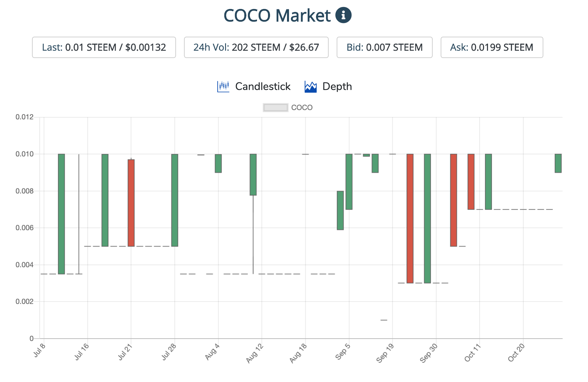Viewport: 588px width, 382px height.
Task: Click the tall red candle after Sep 19
Action: pos(410,218)
